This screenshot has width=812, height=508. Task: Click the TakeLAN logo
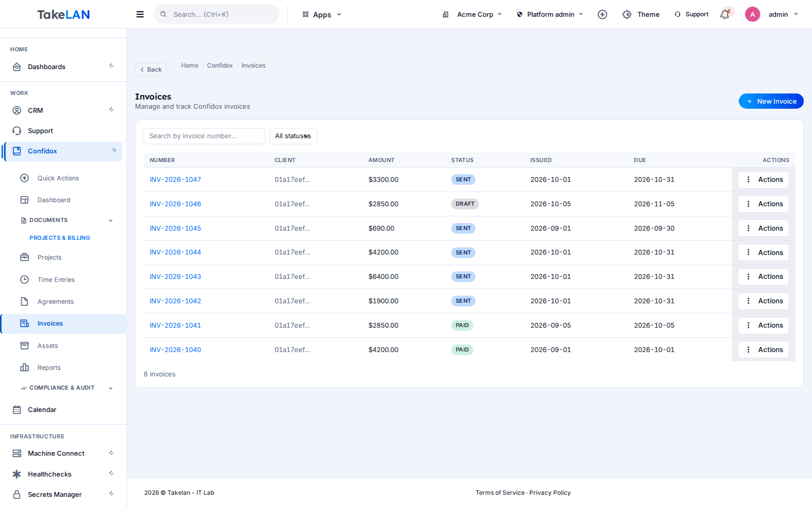point(63,14)
